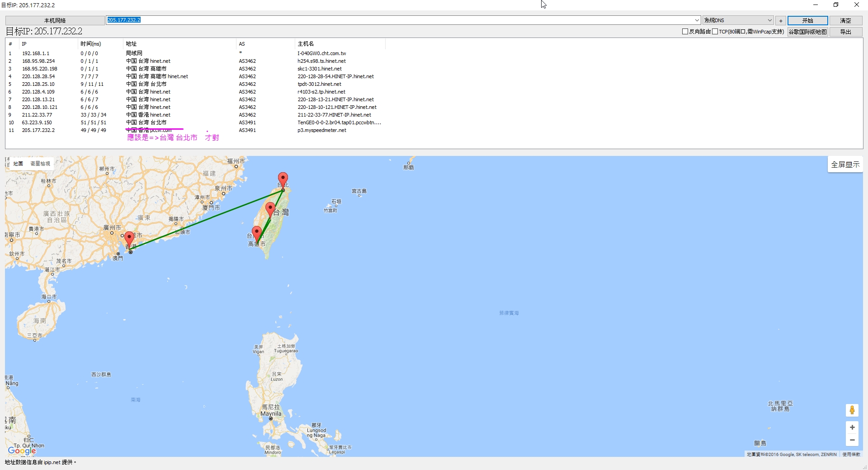The image size is (868, 470).
Task: Select hop row with IP 220.128.25.10
Action: (195, 84)
